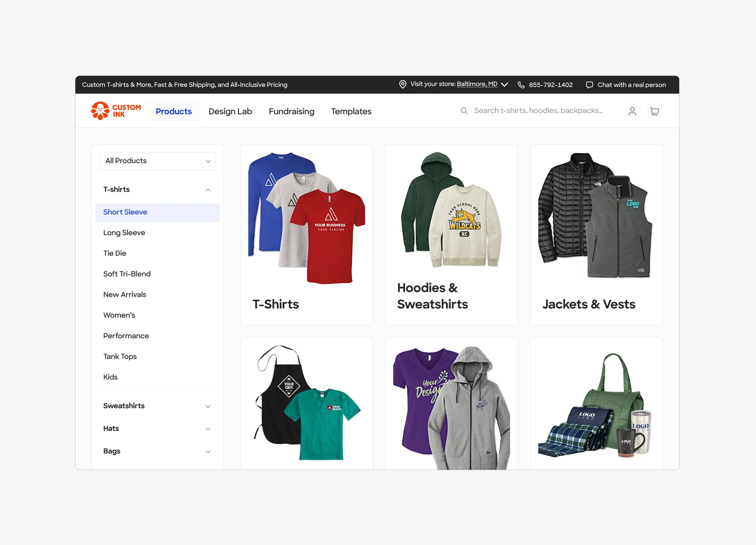Open the Jackets & Vests card

[x=597, y=235]
